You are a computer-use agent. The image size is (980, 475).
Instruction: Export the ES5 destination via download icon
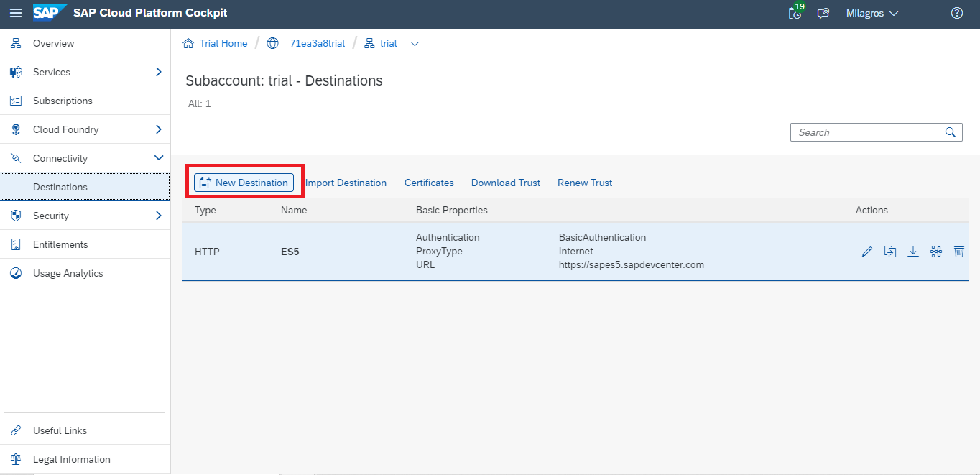pyautogui.click(x=913, y=252)
